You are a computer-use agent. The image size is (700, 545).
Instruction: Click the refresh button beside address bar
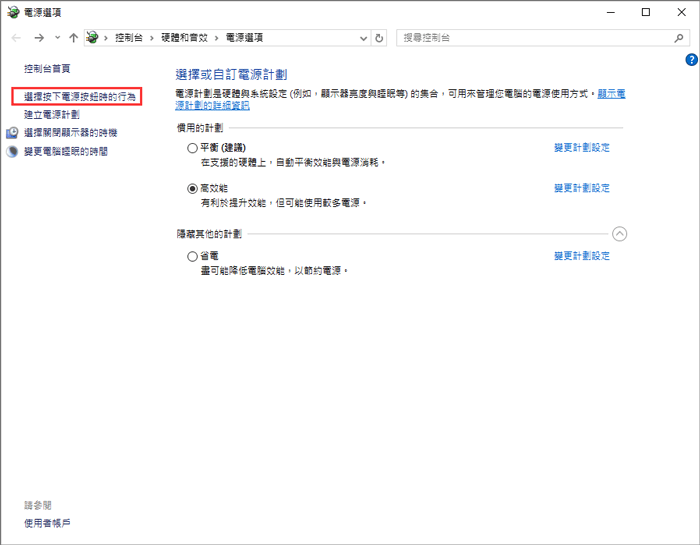click(379, 38)
